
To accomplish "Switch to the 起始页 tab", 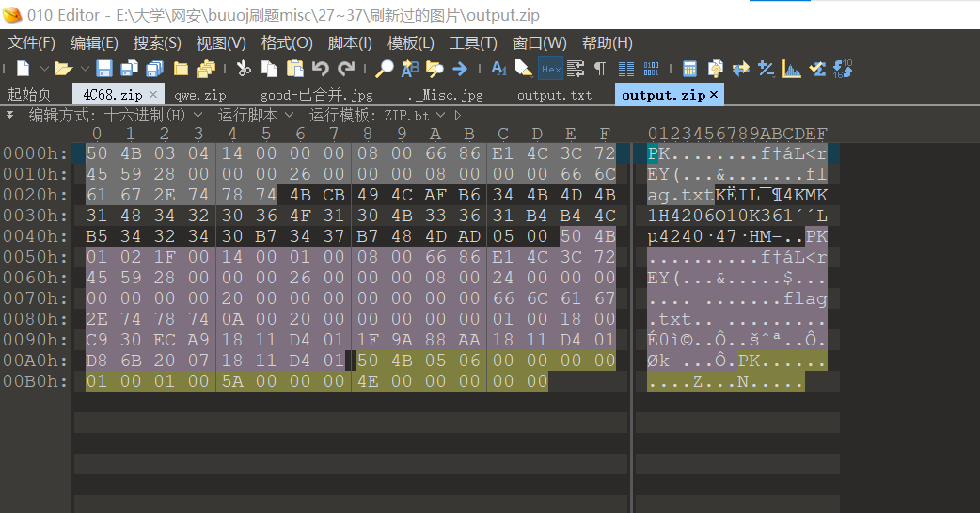I will tap(29, 94).
